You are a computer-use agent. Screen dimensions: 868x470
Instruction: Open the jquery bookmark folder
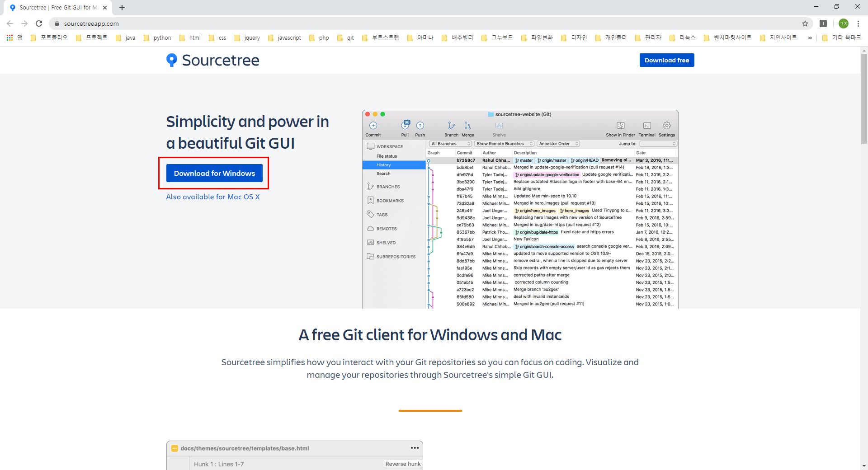pos(247,38)
